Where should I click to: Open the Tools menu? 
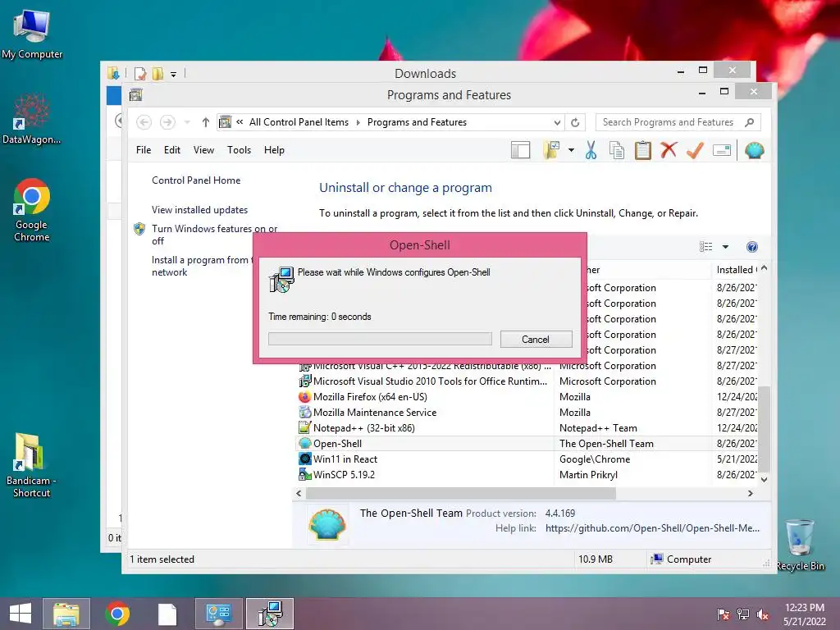(239, 151)
